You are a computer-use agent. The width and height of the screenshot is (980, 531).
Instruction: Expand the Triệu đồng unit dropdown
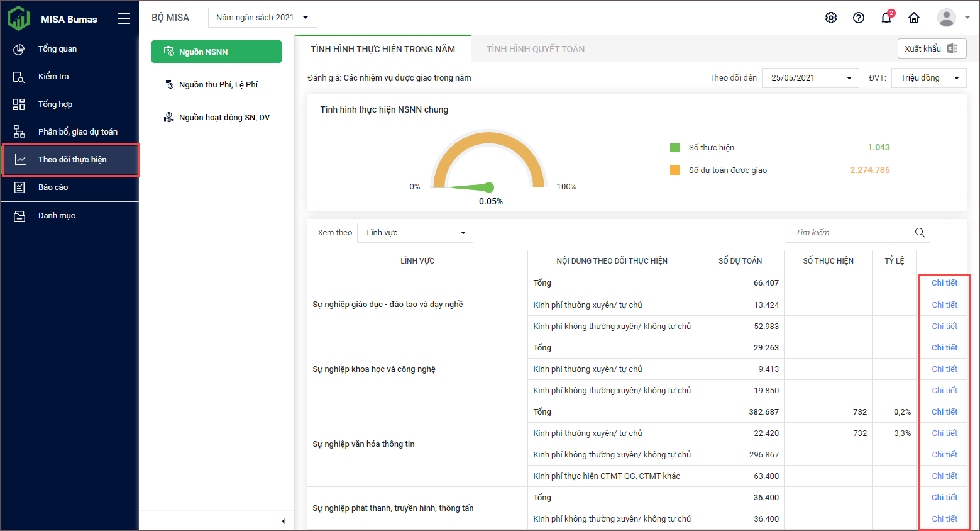[x=928, y=78]
